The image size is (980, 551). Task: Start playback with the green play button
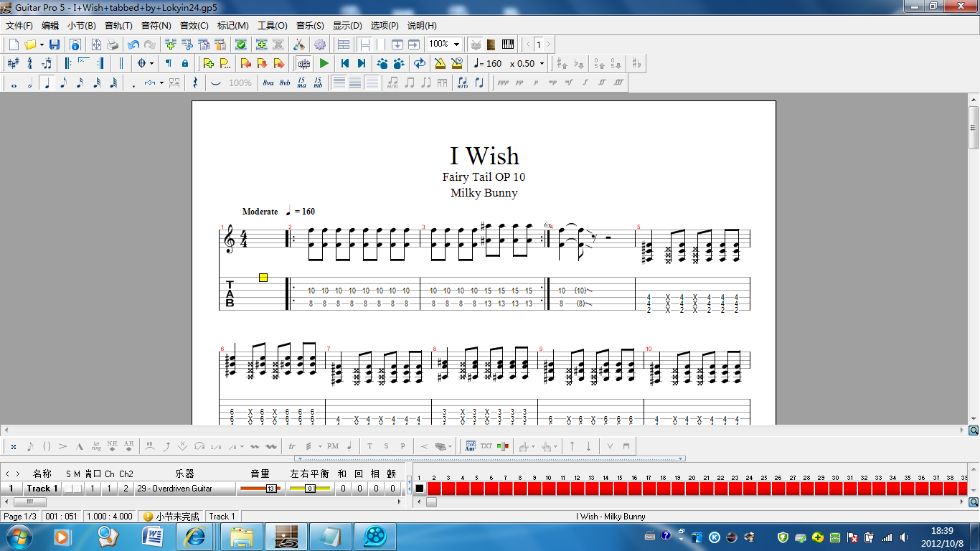point(324,63)
